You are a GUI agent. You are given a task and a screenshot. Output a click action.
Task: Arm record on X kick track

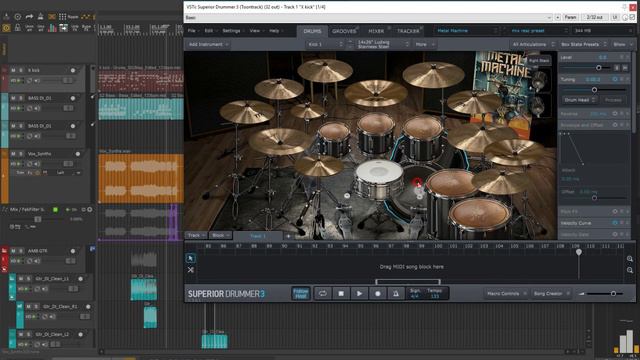(73, 70)
